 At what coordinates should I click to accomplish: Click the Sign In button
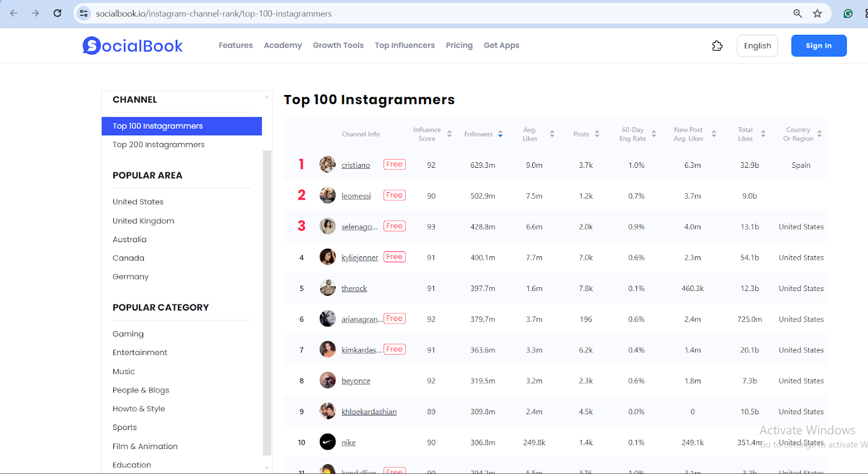click(819, 46)
